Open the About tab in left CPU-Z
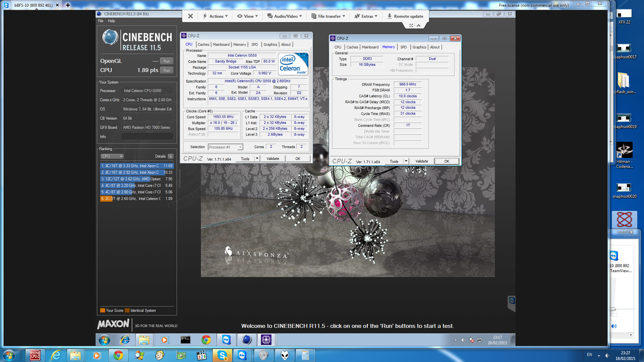Image resolution: width=644 pixels, height=362 pixels. pyautogui.click(x=286, y=45)
